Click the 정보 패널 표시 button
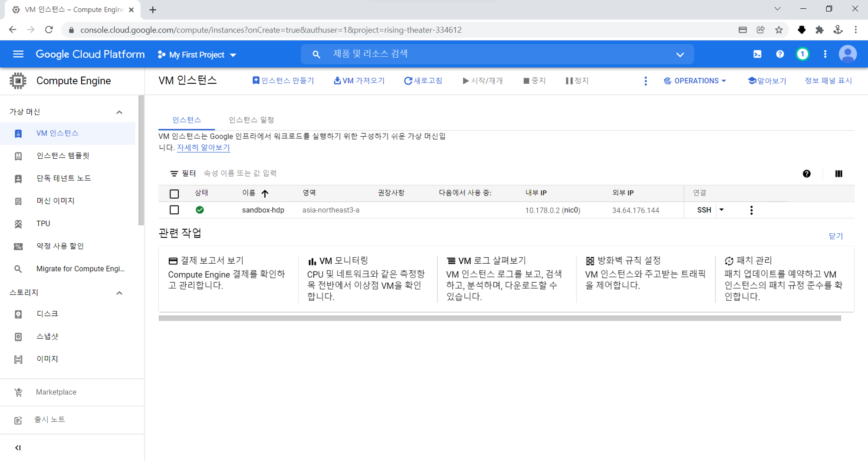868x461 pixels. 828,81
